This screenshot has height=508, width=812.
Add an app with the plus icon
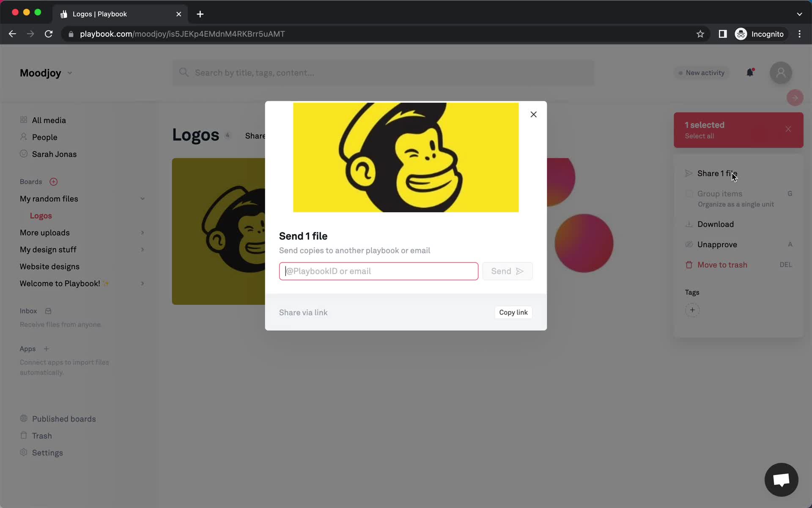click(x=47, y=349)
